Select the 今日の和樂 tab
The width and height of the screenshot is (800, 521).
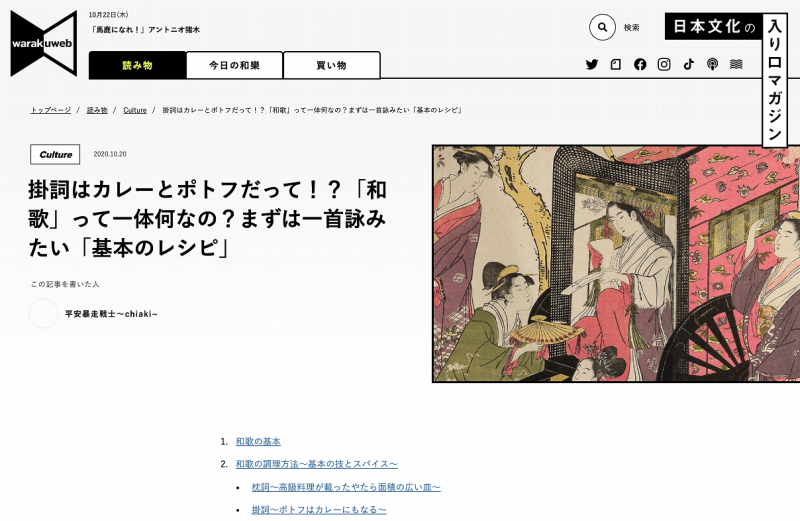point(234,65)
